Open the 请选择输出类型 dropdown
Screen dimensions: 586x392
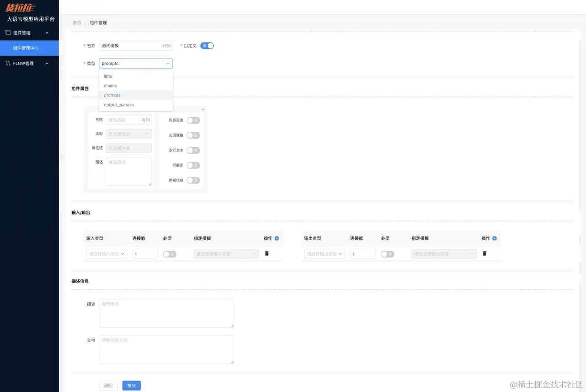(x=325, y=254)
